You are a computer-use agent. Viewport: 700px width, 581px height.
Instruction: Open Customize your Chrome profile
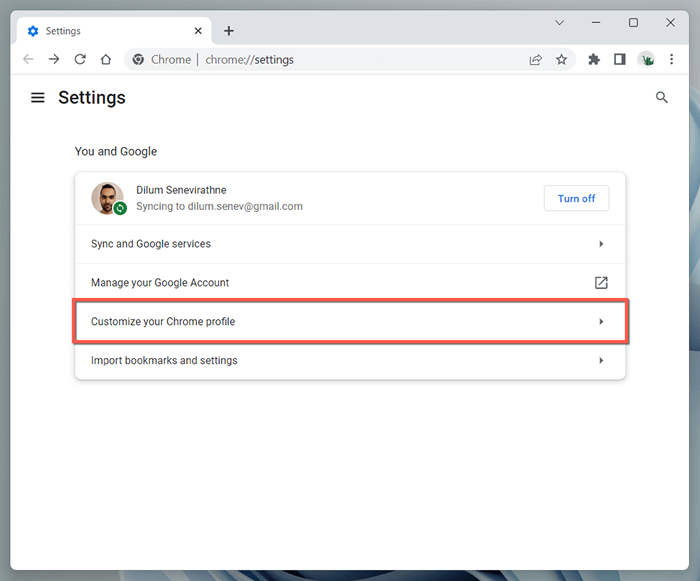coord(350,322)
